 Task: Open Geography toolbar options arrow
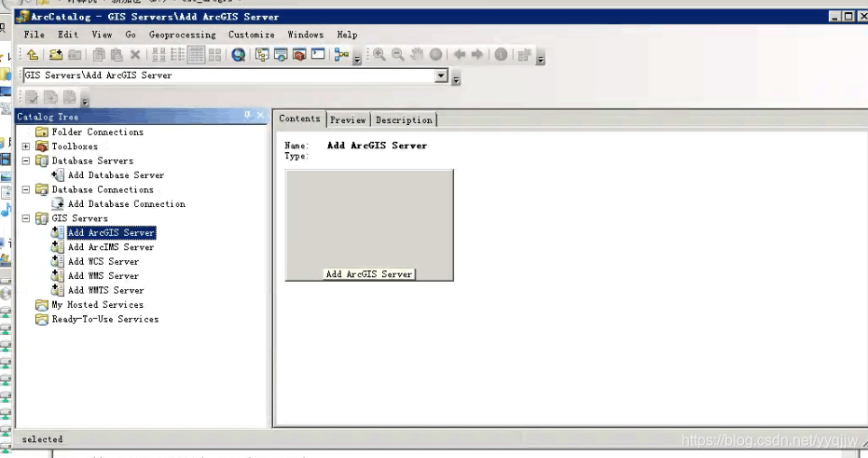tap(541, 58)
